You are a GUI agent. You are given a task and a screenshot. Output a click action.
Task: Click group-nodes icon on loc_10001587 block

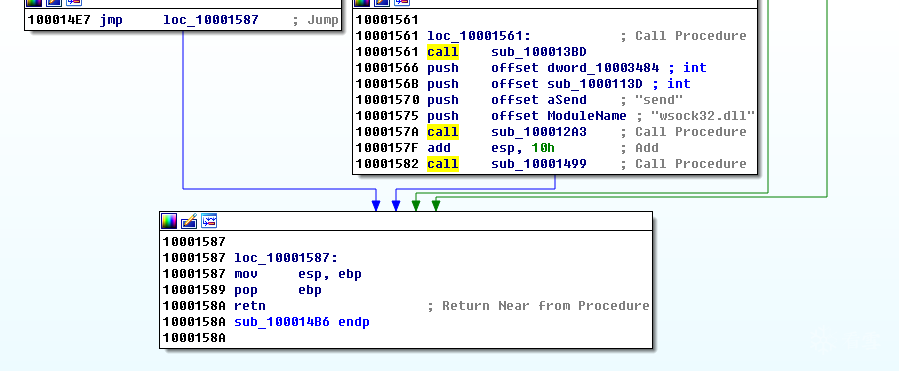click(x=209, y=221)
